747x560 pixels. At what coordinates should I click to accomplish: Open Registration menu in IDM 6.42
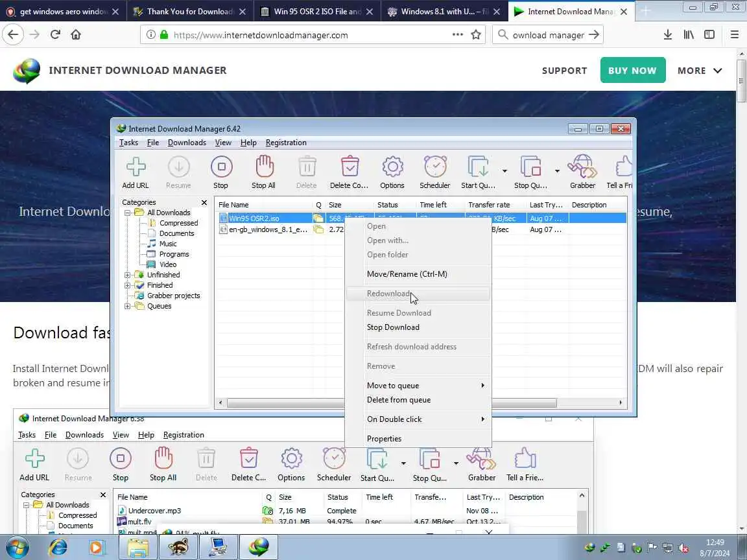[286, 143]
